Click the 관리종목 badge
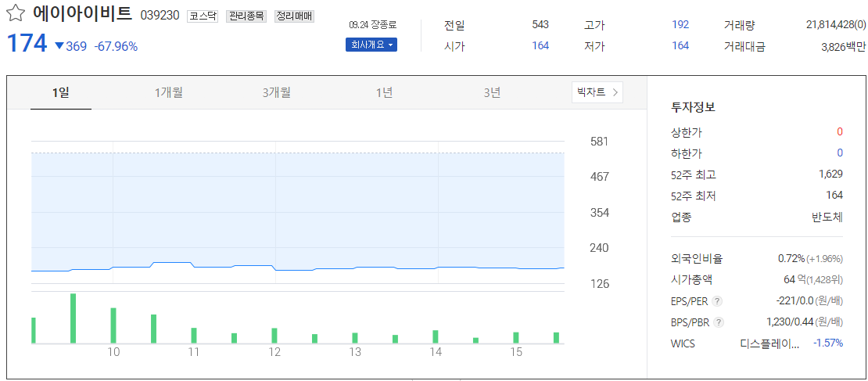 click(x=246, y=16)
